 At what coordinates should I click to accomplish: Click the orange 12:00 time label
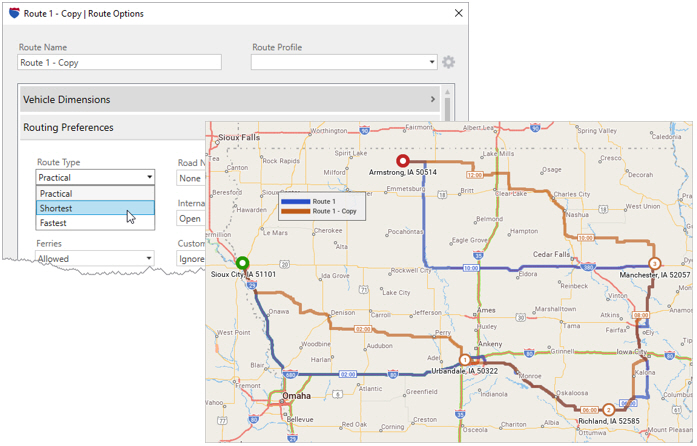(x=475, y=175)
